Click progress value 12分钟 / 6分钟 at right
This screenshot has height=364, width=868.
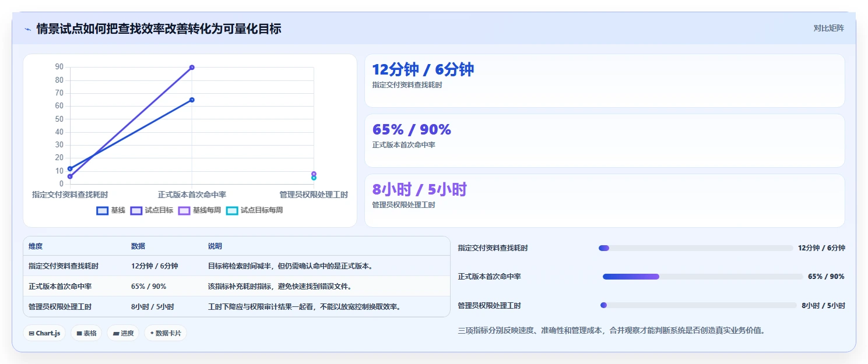821,248
